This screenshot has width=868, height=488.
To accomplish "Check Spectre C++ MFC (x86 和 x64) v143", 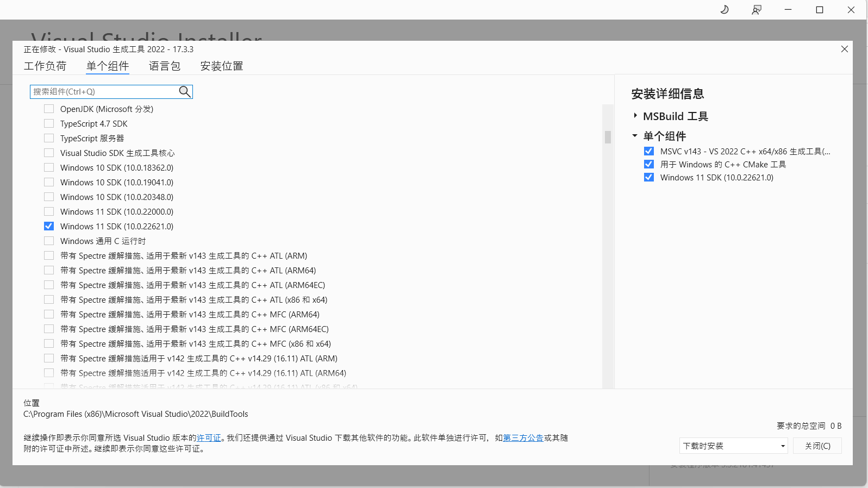I will click(x=49, y=343).
